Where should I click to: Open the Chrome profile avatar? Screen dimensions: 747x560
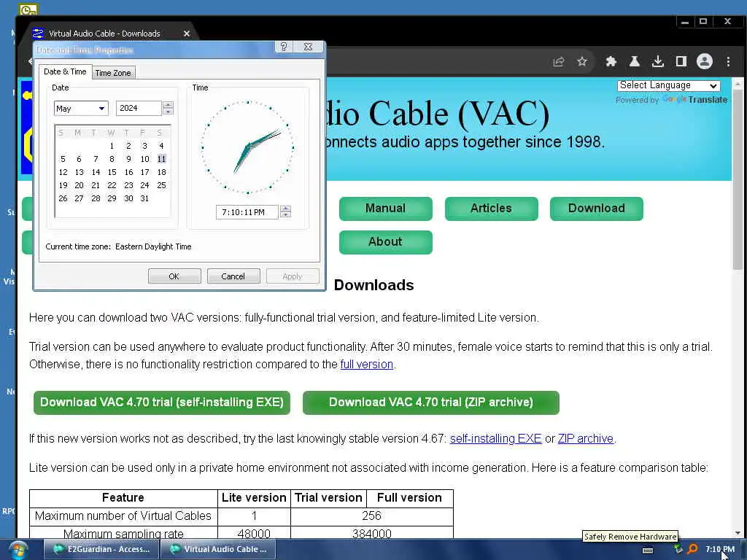[705, 61]
